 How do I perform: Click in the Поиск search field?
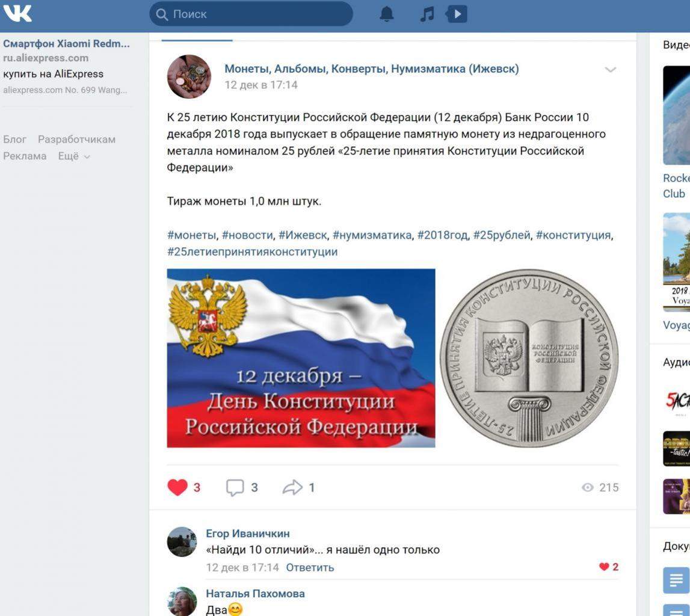click(x=251, y=14)
